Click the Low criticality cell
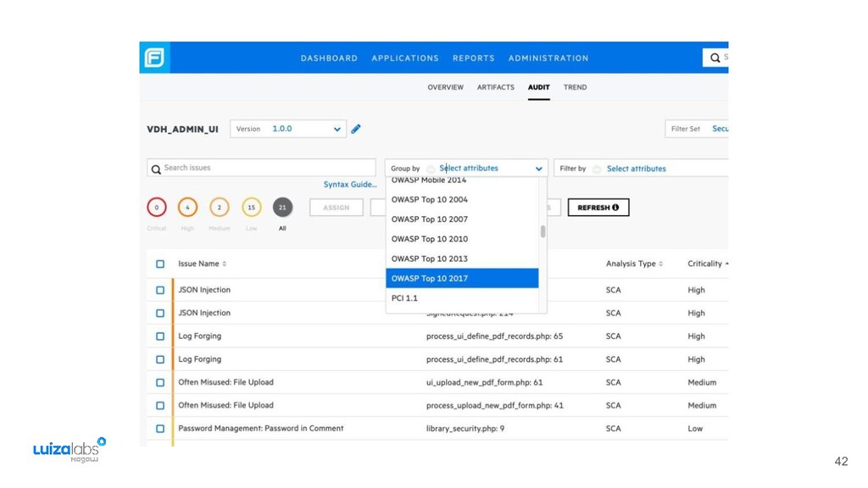 pyautogui.click(x=695, y=429)
